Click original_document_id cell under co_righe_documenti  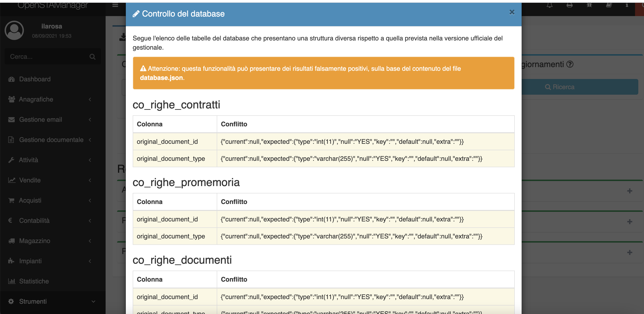point(175,297)
